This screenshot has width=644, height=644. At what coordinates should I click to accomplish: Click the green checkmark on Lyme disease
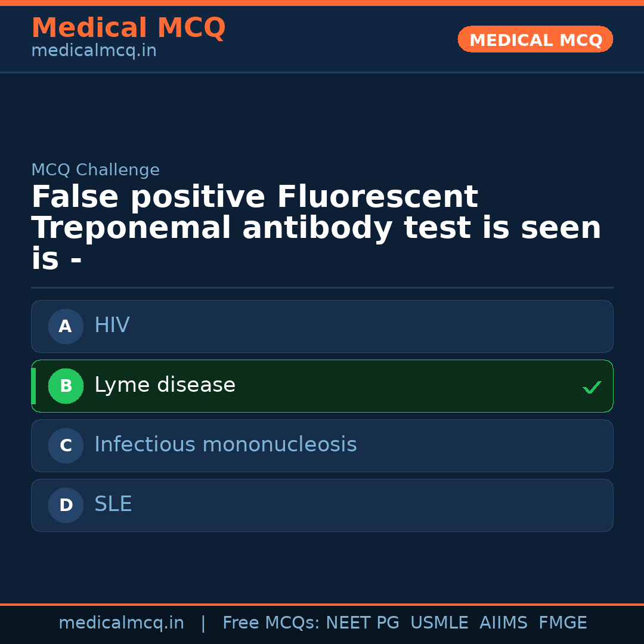click(592, 387)
